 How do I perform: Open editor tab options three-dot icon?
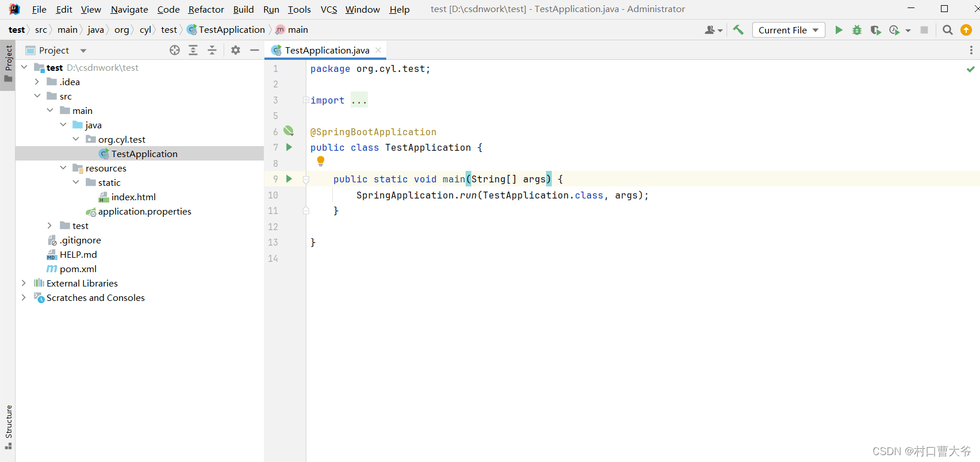pos(971,50)
